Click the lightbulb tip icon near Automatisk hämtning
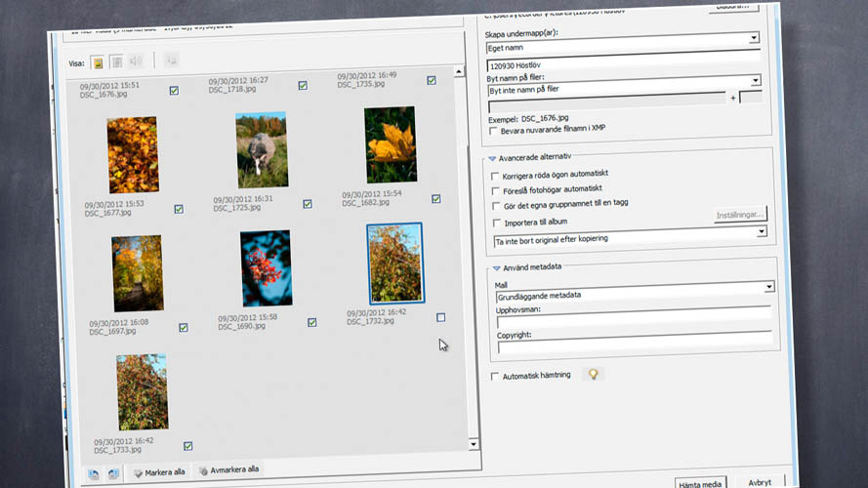This screenshot has width=868, height=488. click(593, 374)
